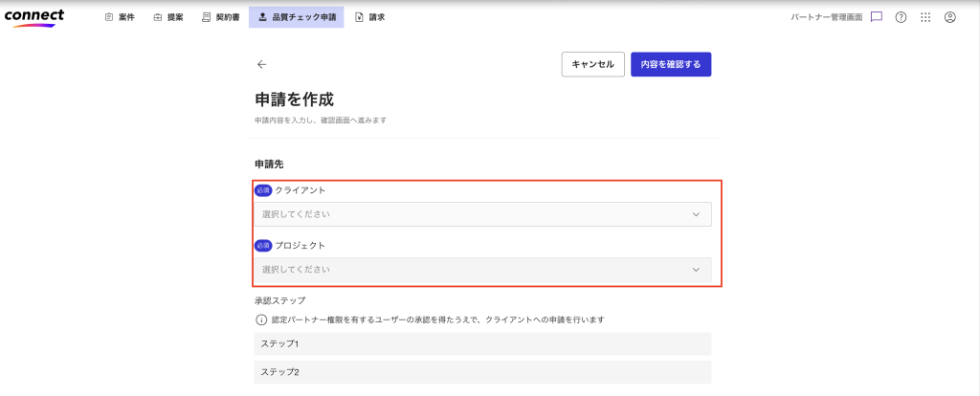
Task: Navigate to the 請求 tab
Action: pyautogui.click(x=369, y=17)
